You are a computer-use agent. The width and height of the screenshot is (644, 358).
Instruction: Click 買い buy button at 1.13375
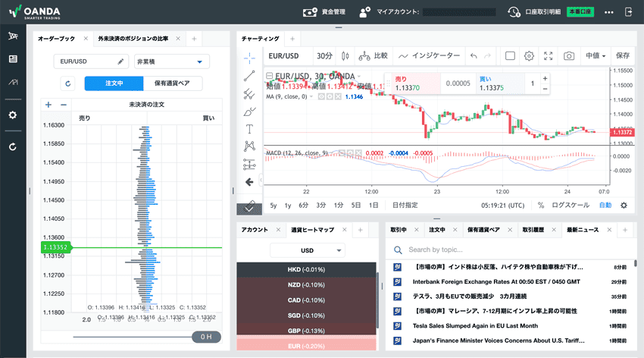point(500,83)
